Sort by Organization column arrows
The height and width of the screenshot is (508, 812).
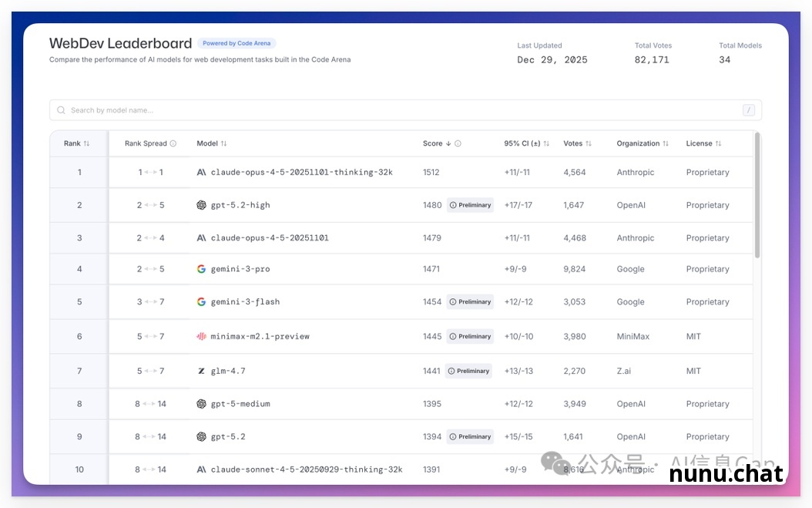(666, 143)
